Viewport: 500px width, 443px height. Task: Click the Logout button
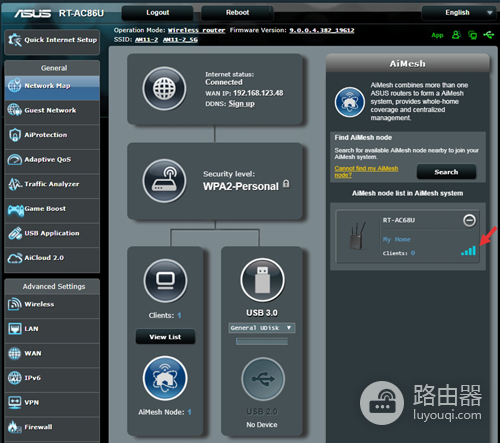157,13
